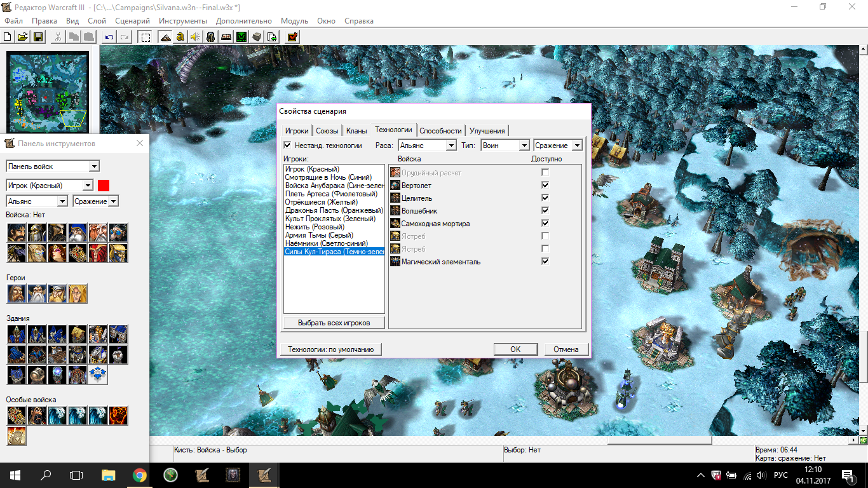Click the red player color swatch

pyautogui.click(x=104, y=186)
